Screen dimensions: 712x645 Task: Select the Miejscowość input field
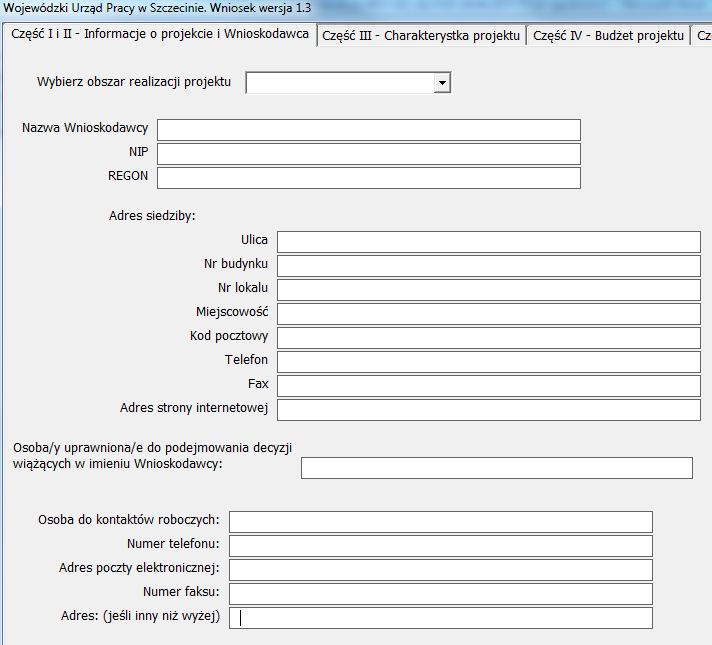coord(489,314)
